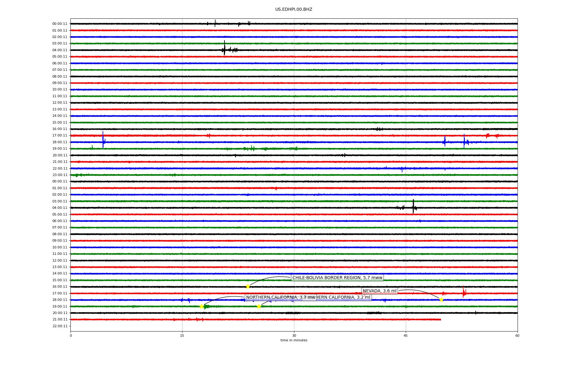Click yellow star for California 3.2 ml event

click(x=259, y=306)
